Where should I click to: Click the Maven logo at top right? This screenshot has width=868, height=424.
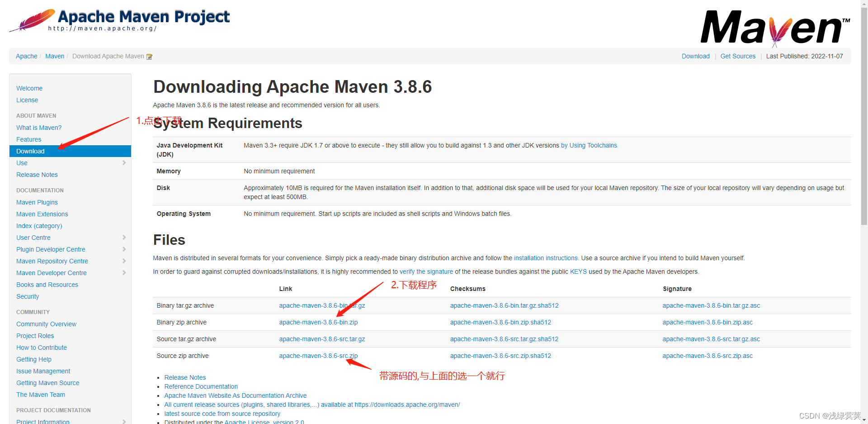coord(775,28)
